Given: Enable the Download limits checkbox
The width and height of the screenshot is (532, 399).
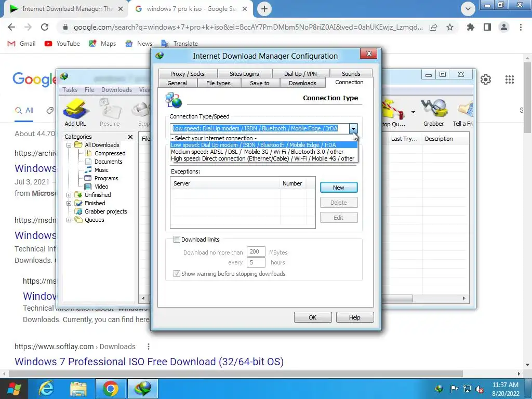Looking at the screenshot, I should 177,240.
